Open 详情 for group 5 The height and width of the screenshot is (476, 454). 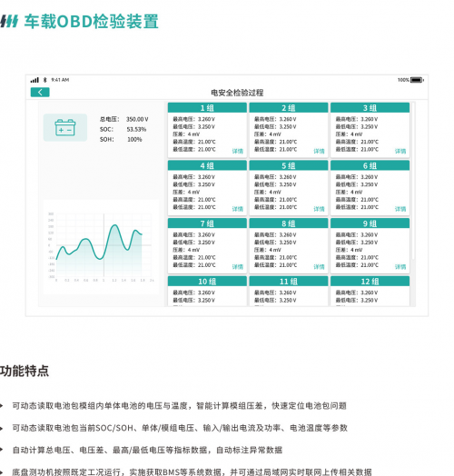(x=319, y=209)
